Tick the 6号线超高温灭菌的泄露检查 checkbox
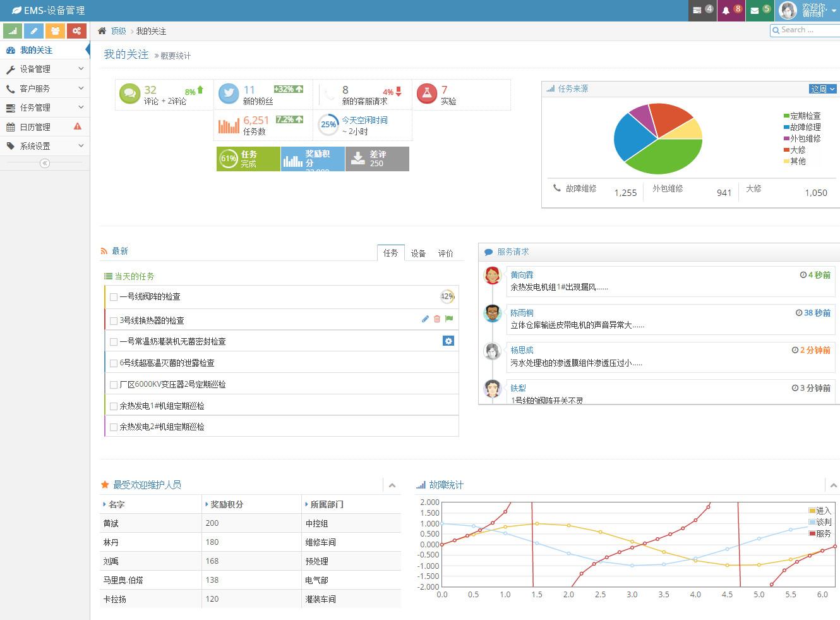This screenshot has height=620, width=840. point(114,363)
